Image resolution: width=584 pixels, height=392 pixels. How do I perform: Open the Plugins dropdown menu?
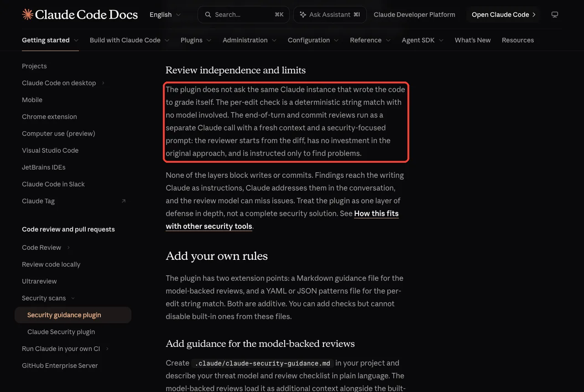tap(196, 40)
